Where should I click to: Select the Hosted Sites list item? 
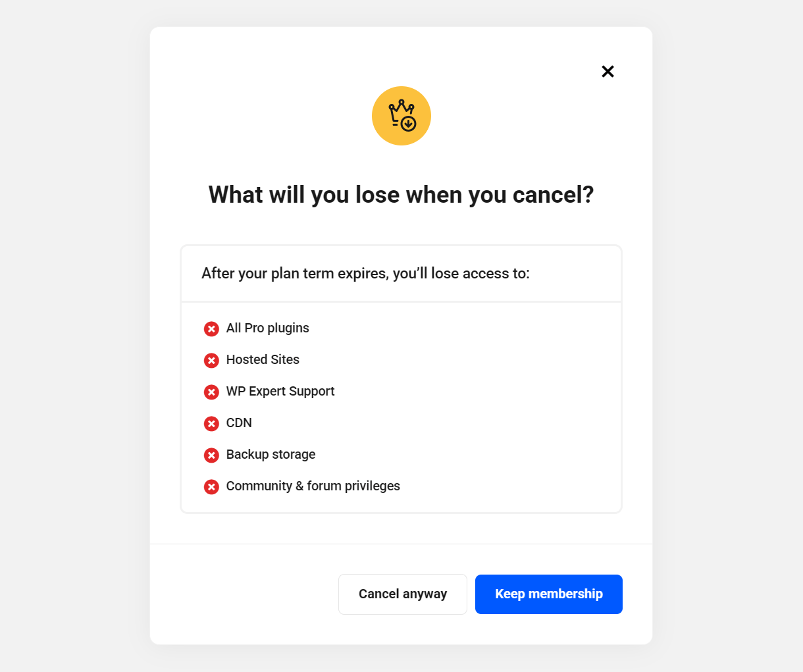pyautogui.click(x=262, y=359)
